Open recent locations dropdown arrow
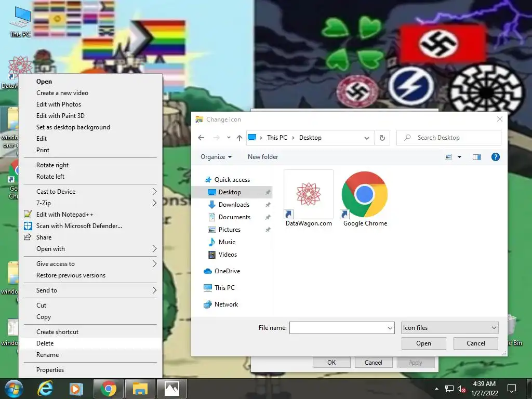This screenshot has height=399, width=532. [x=229, y=137]
